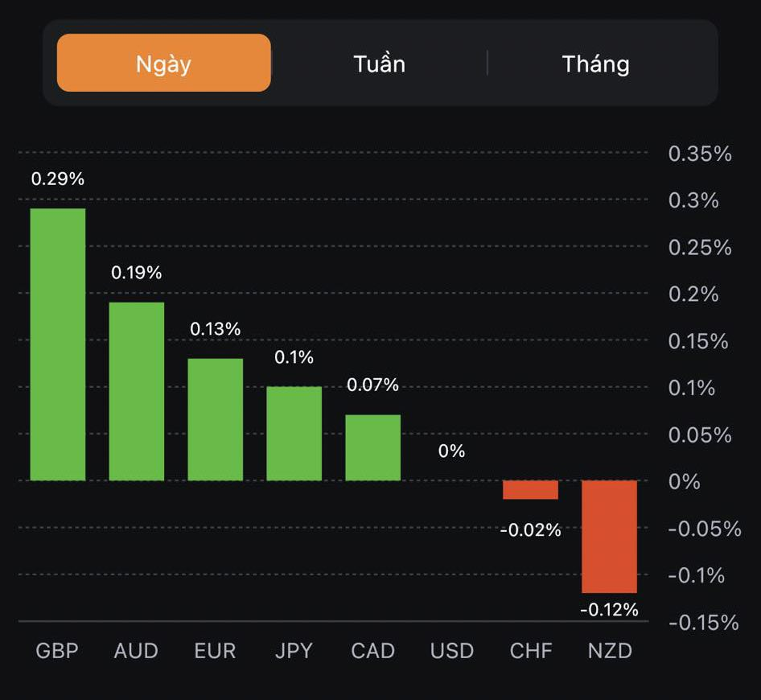Select the USD currency label

coord(452,651)
